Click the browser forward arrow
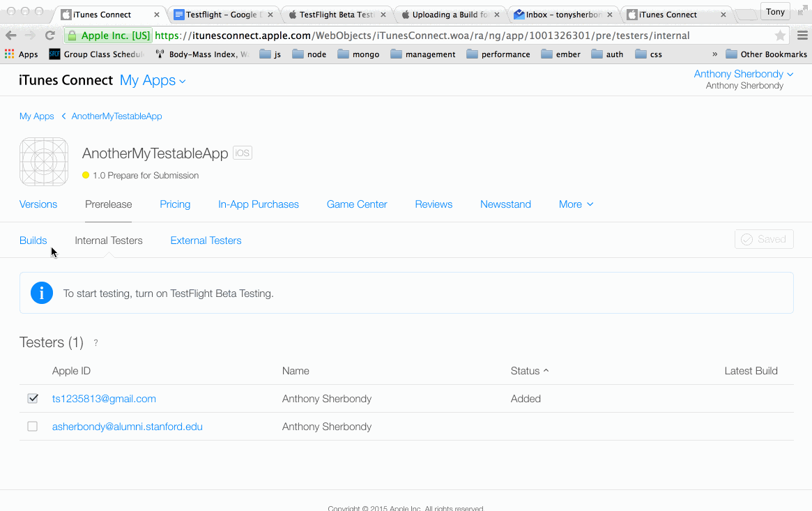Viewport: 812px width, 511px height. click(30, 36)
